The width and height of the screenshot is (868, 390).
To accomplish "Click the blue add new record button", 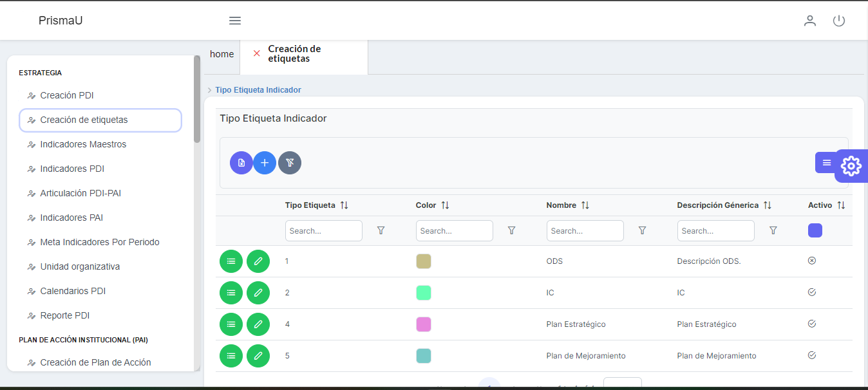I will pos(265,163).
